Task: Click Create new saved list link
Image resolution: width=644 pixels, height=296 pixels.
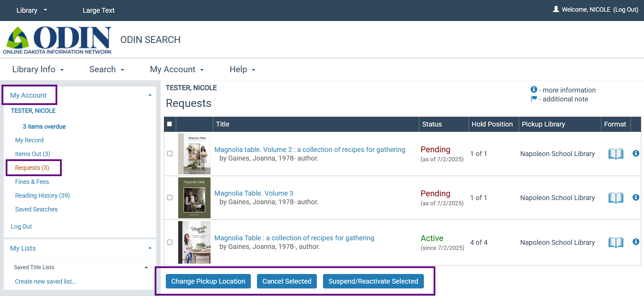Action: click(x=46, y=282)
